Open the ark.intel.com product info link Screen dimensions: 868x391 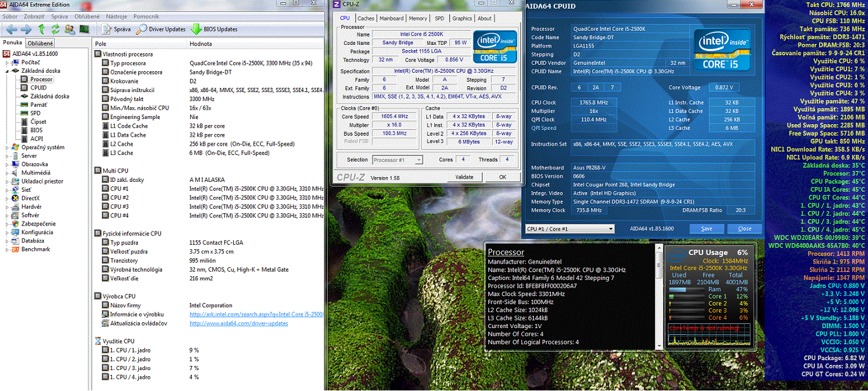(x=256, y=315)
